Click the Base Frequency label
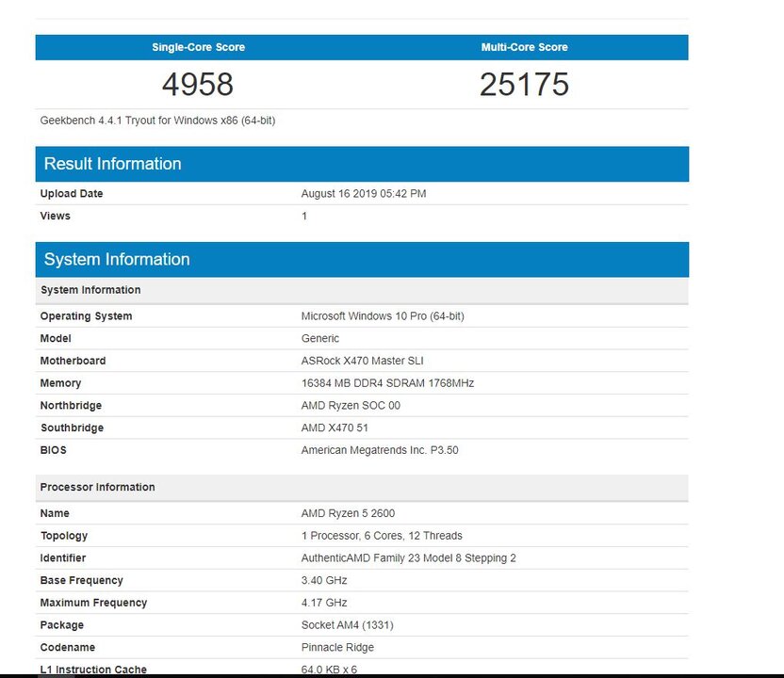 tap(81, 580)
